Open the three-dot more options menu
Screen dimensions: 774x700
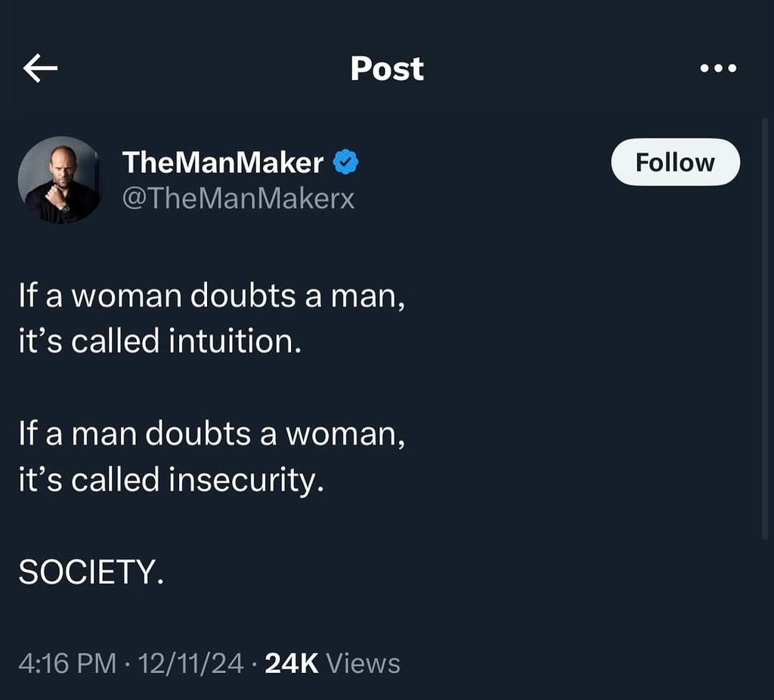[x=717, y=69]
